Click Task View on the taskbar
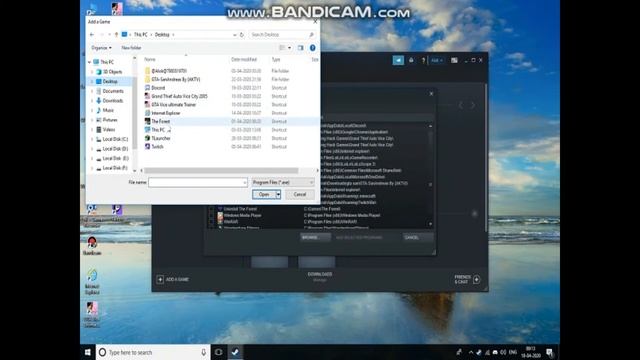The width and height of the screenshot is (640, 360). (218, 352)
